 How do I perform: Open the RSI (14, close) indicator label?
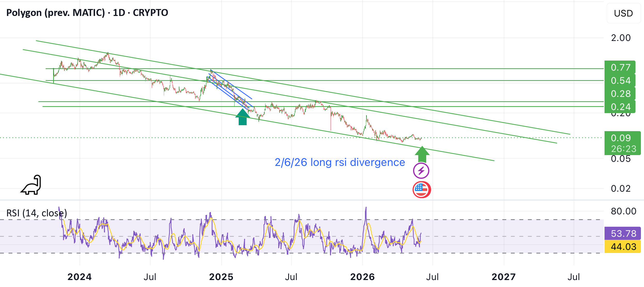(37, 213)
